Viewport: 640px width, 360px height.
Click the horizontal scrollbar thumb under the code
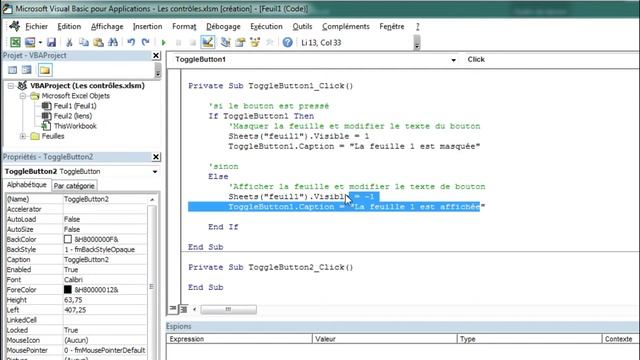(x=229, y=309)
